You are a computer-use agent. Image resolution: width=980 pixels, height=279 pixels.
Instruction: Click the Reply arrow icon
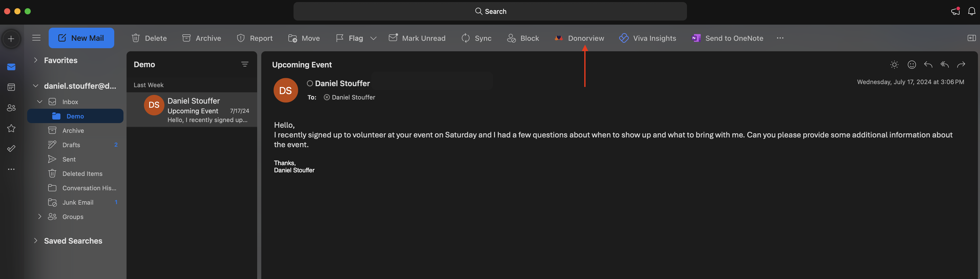(928, 65)
